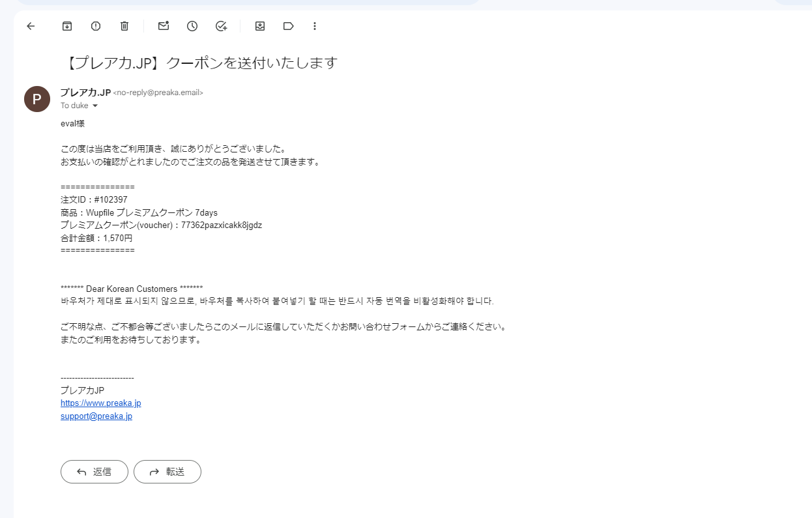812x518 pixels.
Task: Add this email to Tasks
Action: tap(221, 26)
